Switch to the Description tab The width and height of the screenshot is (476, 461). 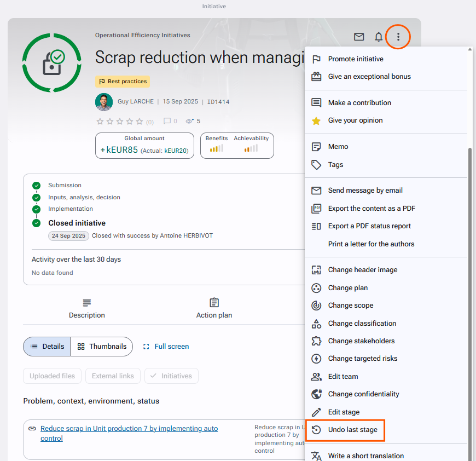coord(87,309)
